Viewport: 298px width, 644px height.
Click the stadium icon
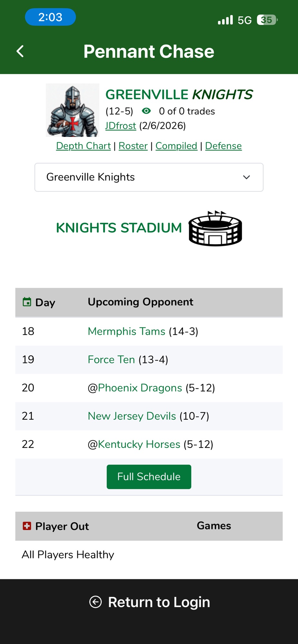(215, 229)
